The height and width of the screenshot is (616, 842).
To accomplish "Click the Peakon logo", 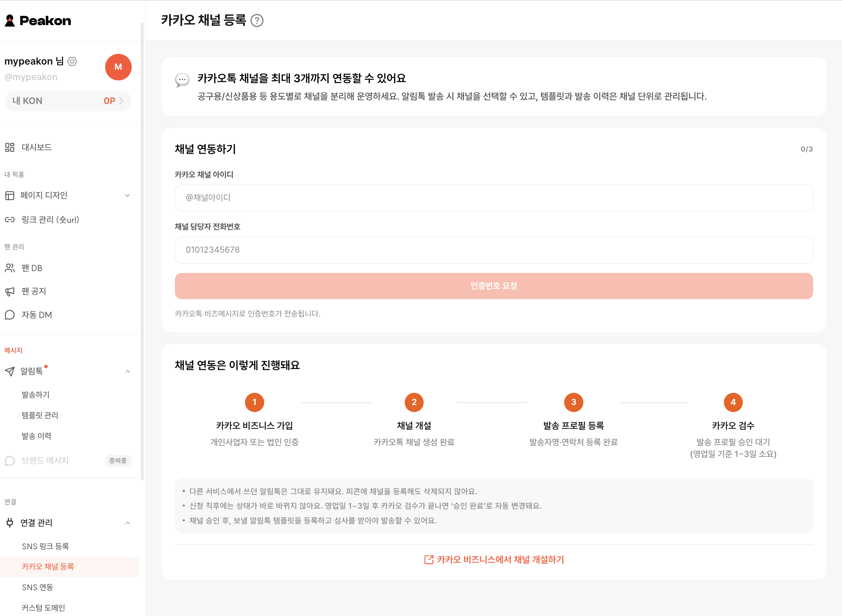I will [38, 21].
